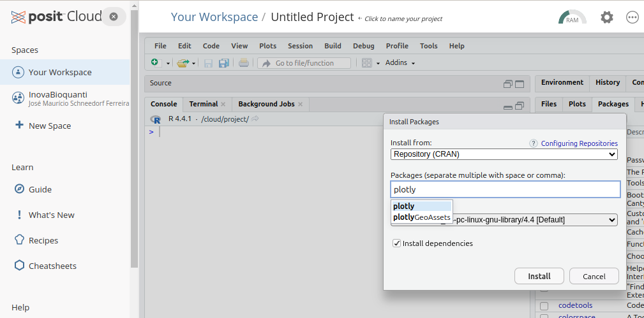Screen dimensions: 644x318
Task: Restore the Console pane size
Action: [520, 106]
